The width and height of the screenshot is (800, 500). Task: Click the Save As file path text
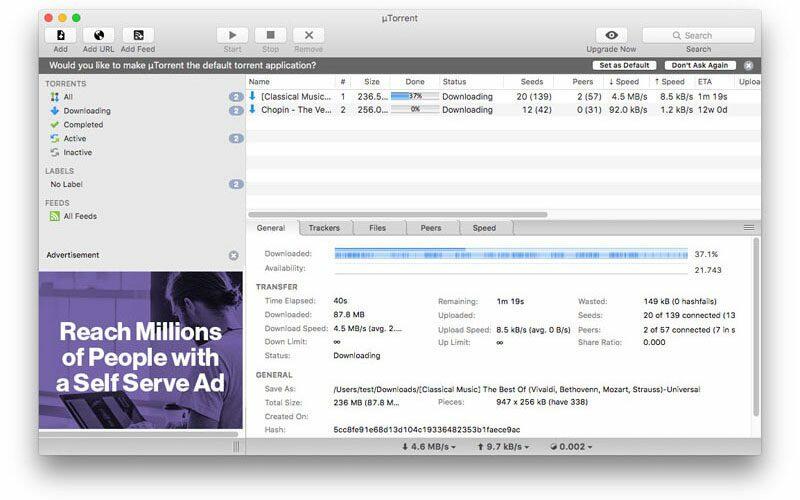point(516,389)
